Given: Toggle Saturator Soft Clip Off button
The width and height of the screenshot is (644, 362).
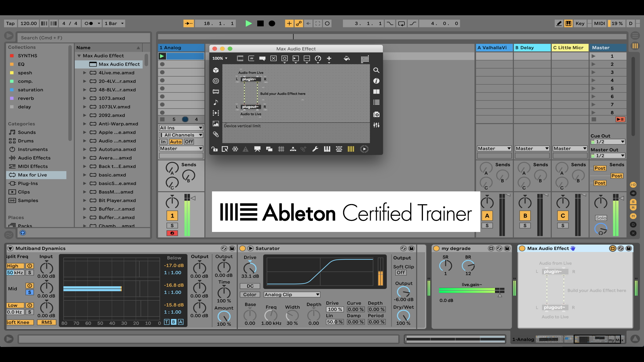Looking at the screenshot, I should 401,273.
